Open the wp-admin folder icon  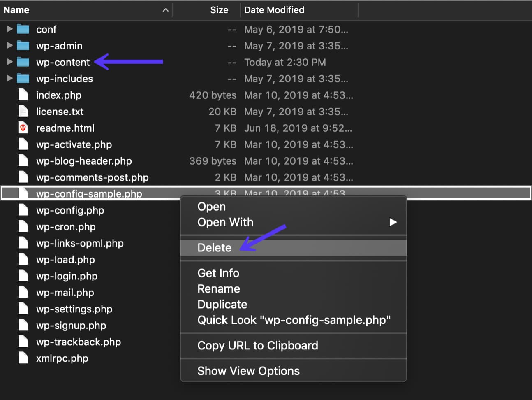(23, 46)
